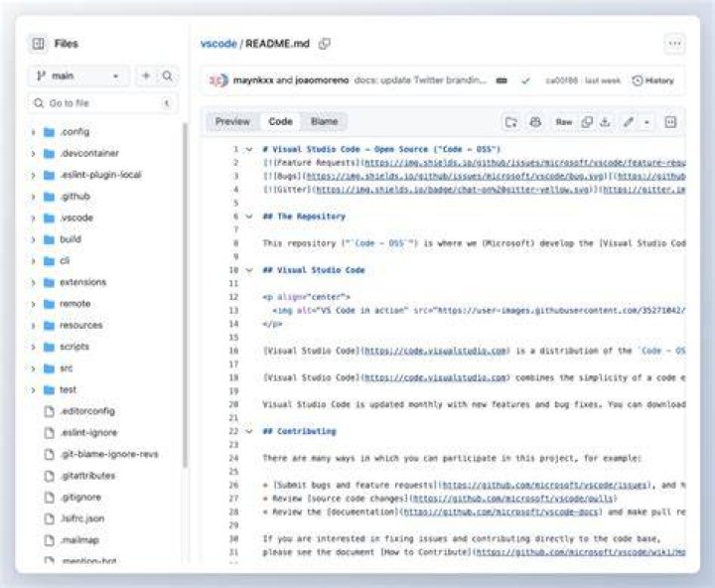715x588 pixels.
Task: Expand build folder chevron
Action: pyautogui.click(x=34, y=240)
